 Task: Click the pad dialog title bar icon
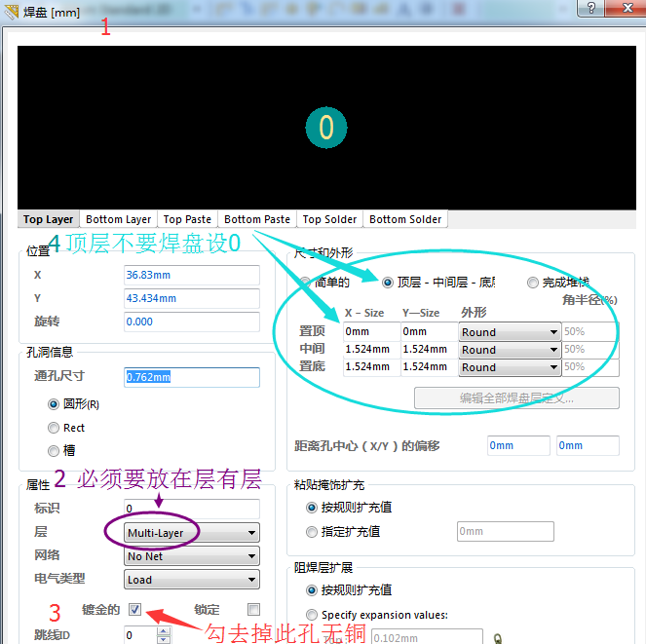click(x=11, y=11)
